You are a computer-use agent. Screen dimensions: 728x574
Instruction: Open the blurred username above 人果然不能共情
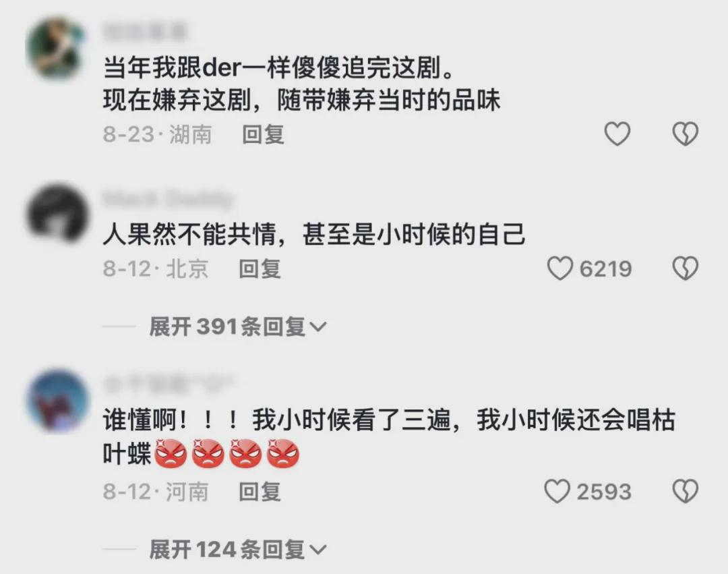(x=168, y=199)
